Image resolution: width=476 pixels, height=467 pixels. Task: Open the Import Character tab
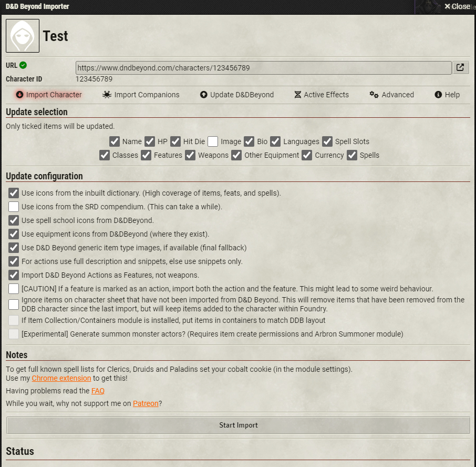(49, 95)
